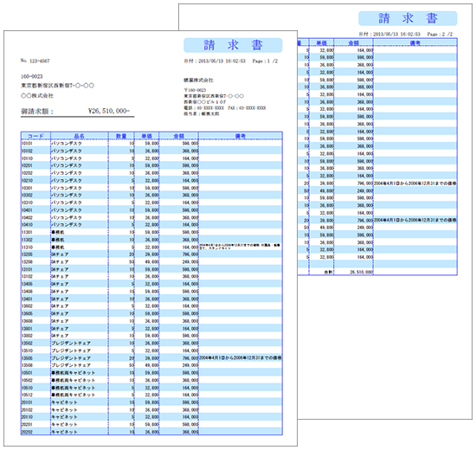Click the 請求書 title on page 1
Image resolution: width=476 pixels, height=450 pixels.
(233, 45)
